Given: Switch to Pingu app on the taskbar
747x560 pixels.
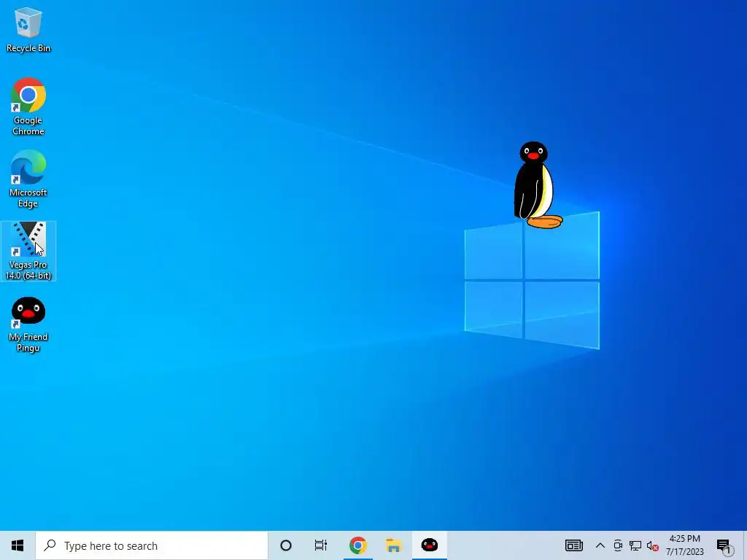Looking at the screenshot, I should point(429,545).
